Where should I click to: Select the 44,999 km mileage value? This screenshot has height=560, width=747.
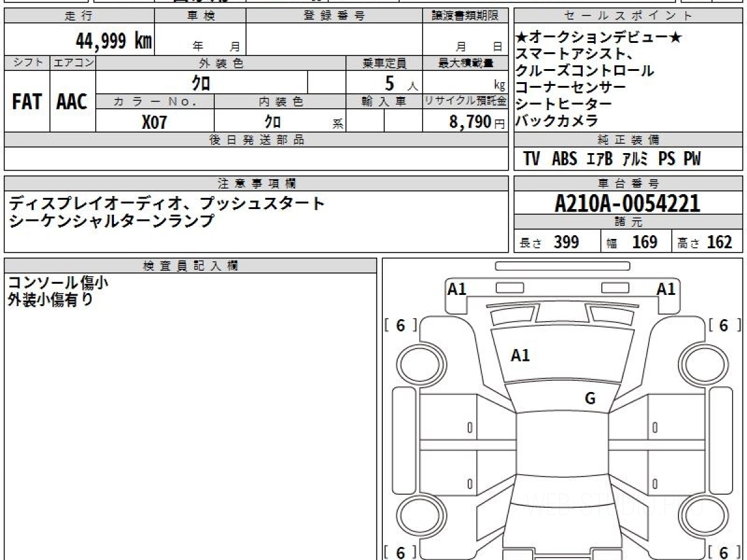(x=114, y=41)
